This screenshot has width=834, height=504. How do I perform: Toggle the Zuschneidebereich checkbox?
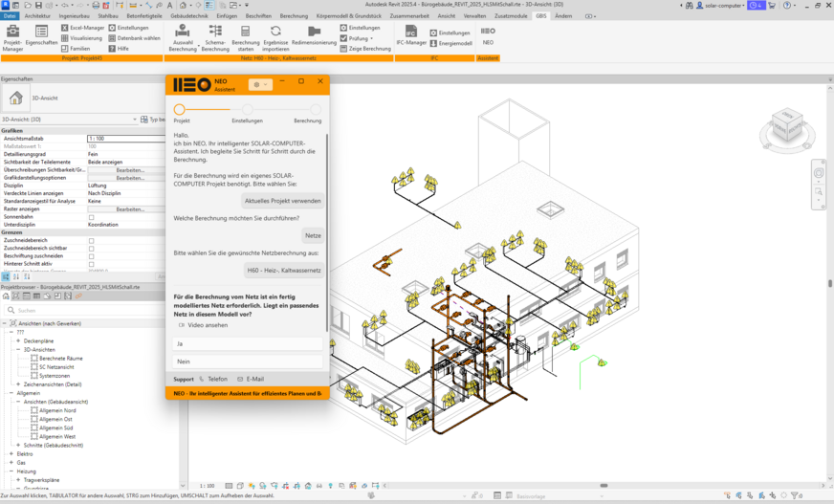click(x=91, y=240)
